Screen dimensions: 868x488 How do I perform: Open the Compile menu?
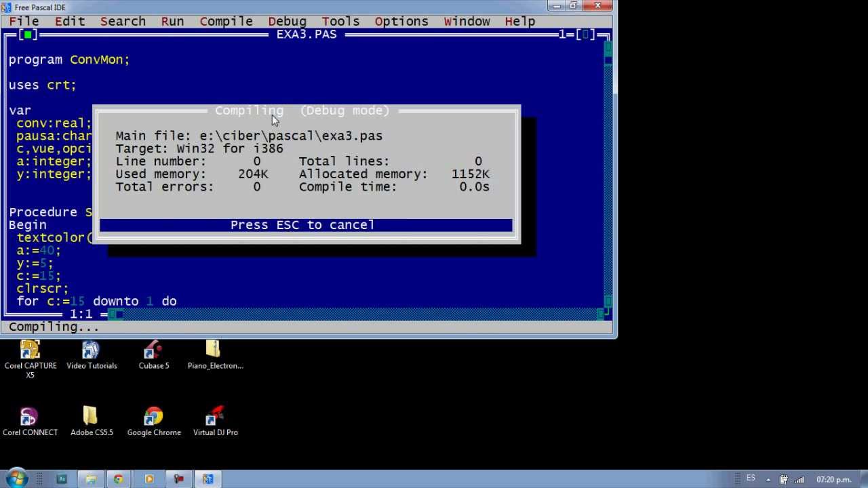(226, 21)
